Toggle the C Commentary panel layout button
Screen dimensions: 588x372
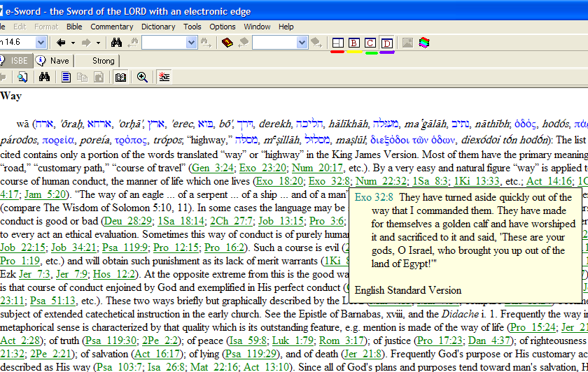[370, 43]
